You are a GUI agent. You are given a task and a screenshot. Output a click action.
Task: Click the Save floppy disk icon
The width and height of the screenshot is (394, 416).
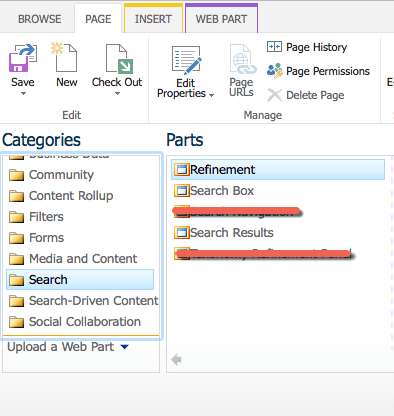point(23,58)
